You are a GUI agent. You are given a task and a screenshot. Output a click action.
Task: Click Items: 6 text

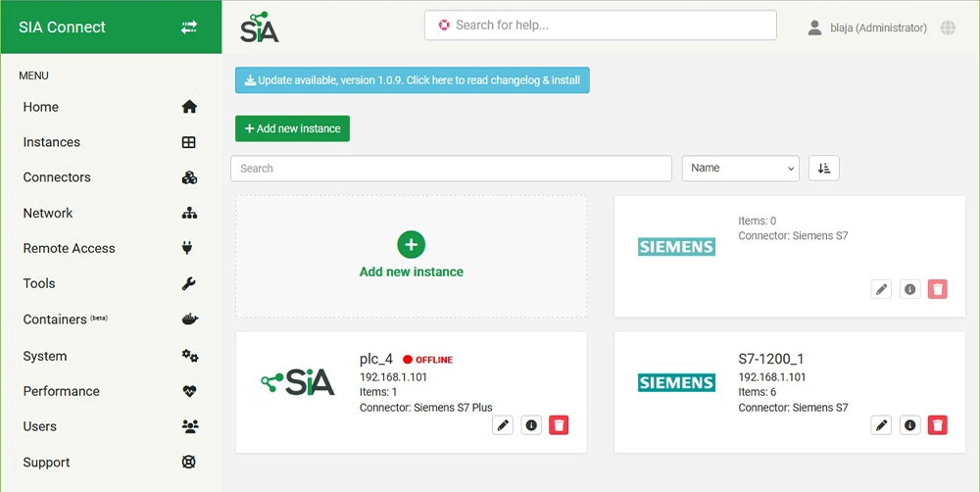(x=758, y=392)
